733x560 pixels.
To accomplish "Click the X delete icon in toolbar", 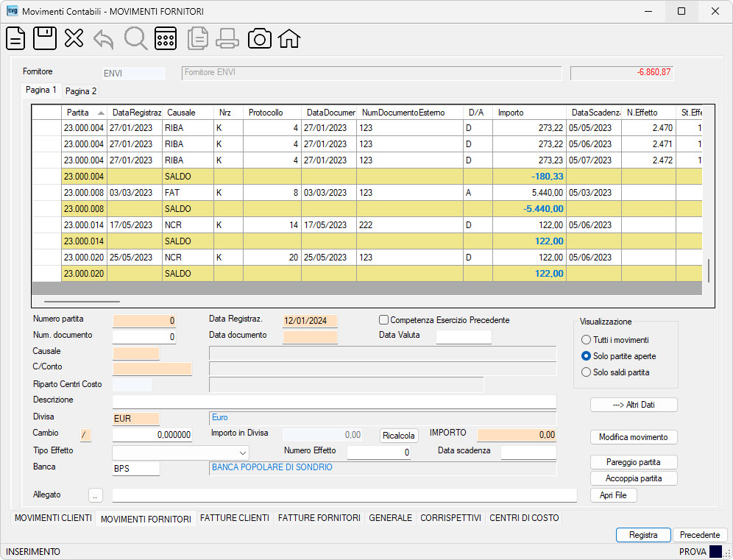I will coord(74,38).
